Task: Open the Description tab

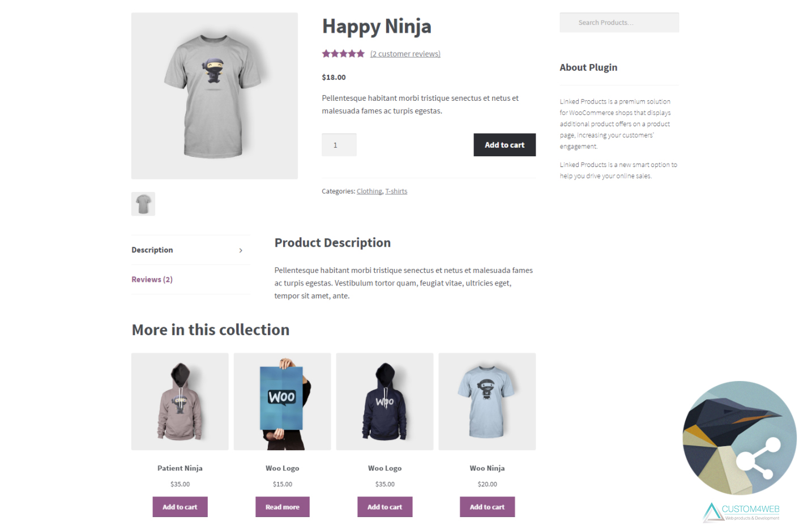Action: tap(152, 250)
